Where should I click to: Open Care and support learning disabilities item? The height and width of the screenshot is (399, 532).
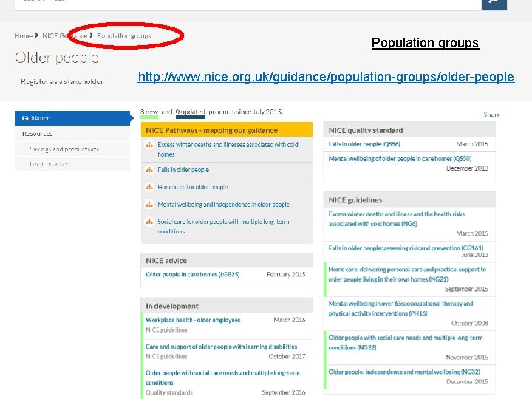pyautogui.click(x=222, y=347)
